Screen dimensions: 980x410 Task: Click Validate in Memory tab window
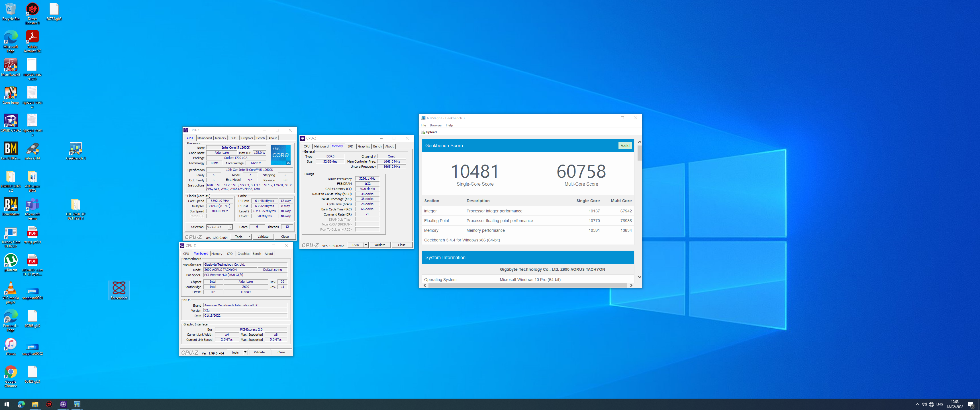(380, 245)
